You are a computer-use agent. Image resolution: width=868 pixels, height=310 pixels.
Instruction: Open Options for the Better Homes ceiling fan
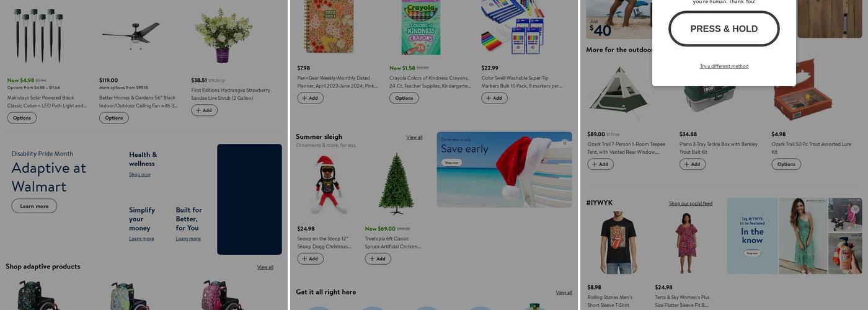114,118
